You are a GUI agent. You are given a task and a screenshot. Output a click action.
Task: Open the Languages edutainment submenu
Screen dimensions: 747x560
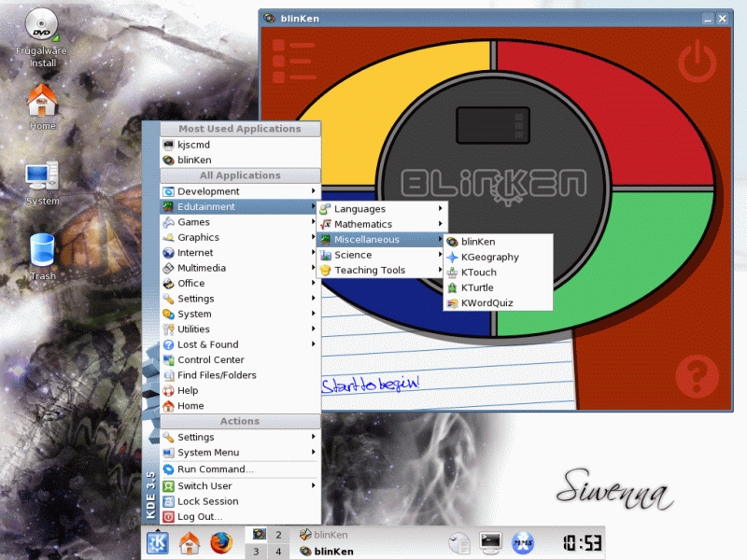[381, 209]
